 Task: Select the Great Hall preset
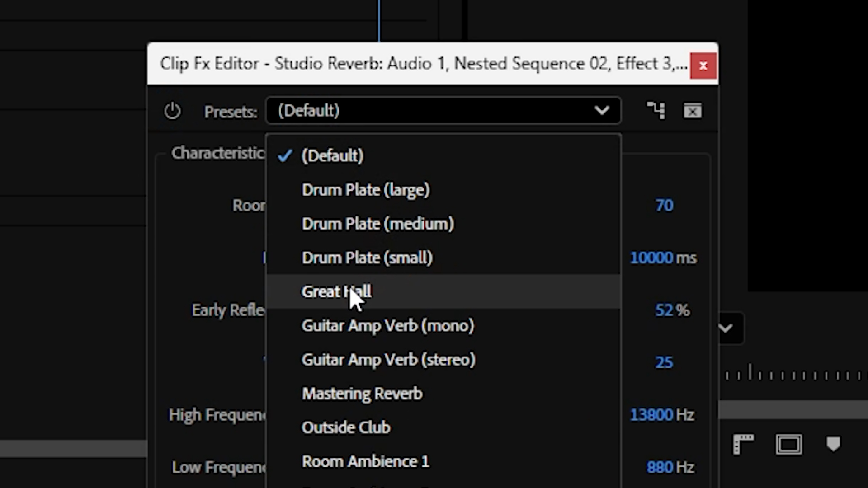pyautogui.click(x=336, y=292)
